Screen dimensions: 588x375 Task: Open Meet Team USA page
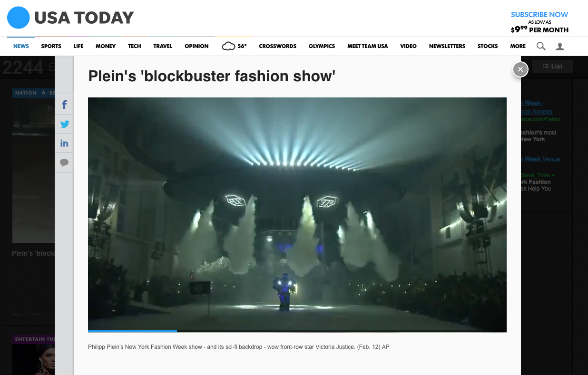(367, 46)
